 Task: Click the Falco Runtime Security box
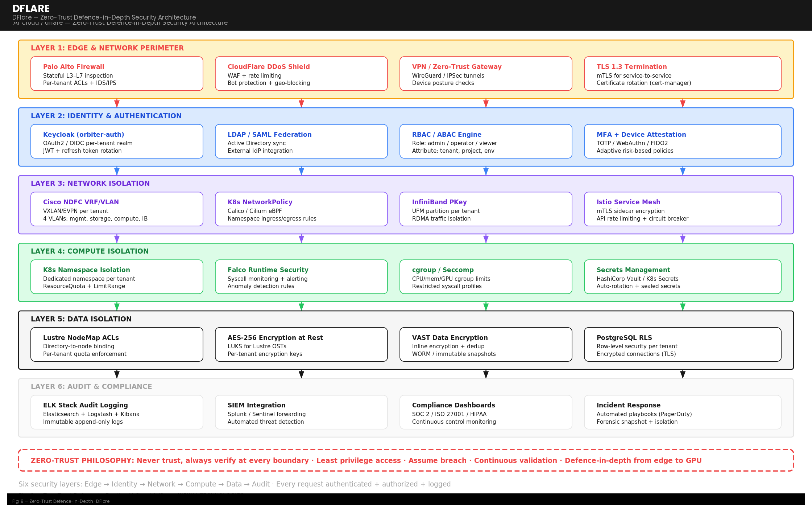pyautogui.click(x=301, y=276)
